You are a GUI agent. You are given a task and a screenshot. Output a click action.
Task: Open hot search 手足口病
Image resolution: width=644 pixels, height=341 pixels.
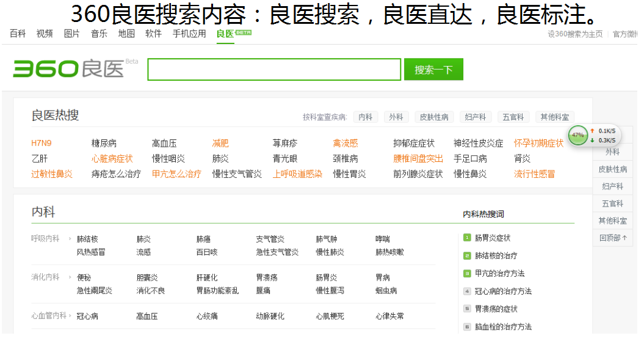(470, 159)
